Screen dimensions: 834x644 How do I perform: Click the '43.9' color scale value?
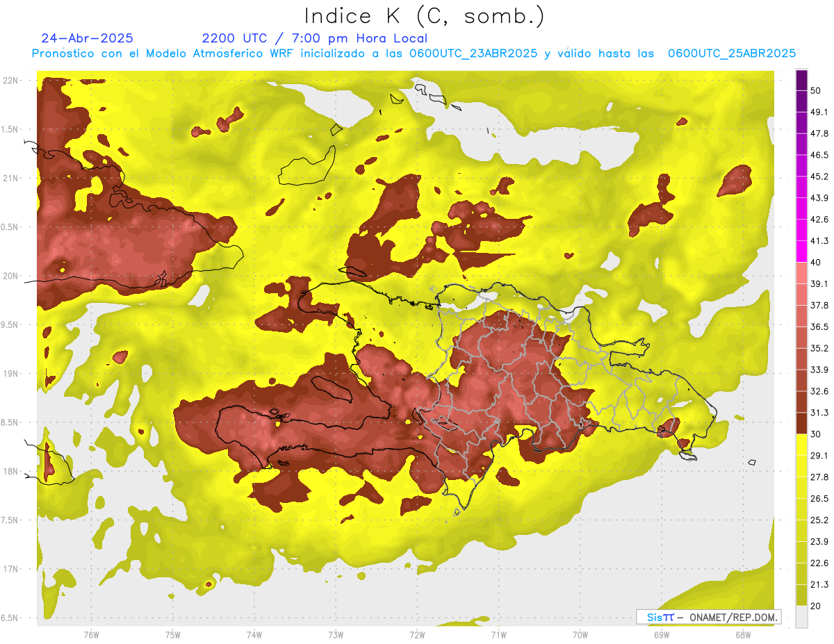click(819, 198)
